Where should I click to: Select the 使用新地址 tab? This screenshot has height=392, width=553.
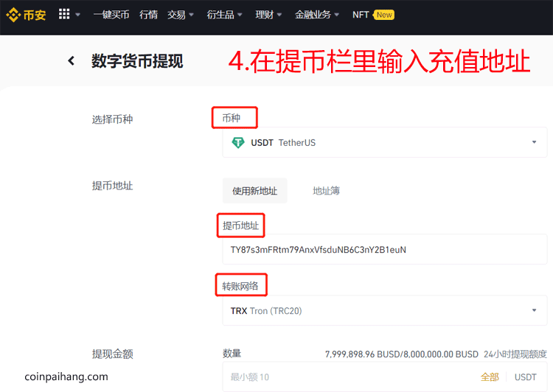click(254, 191)
